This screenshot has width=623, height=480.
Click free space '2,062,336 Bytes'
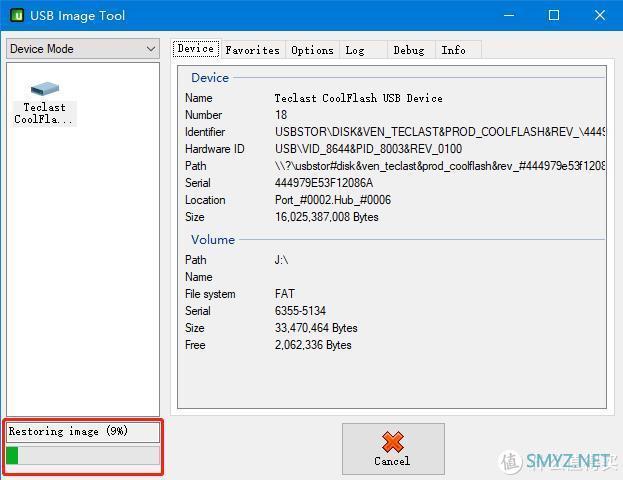313,345
